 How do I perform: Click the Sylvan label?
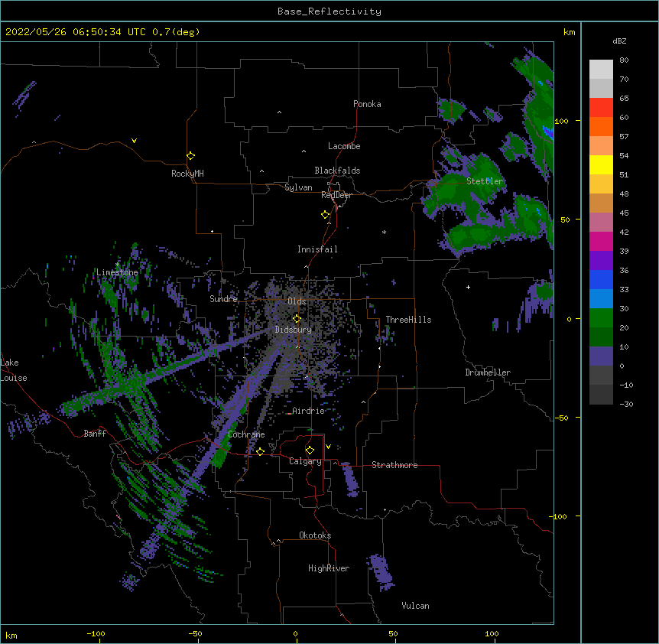[298, 187]
